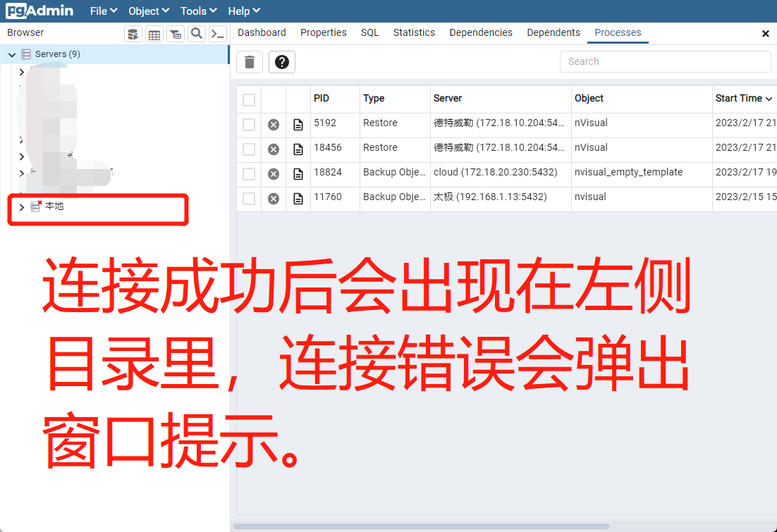Open the View Data table icon
The image size is (777, 532).
click(154, 35)
